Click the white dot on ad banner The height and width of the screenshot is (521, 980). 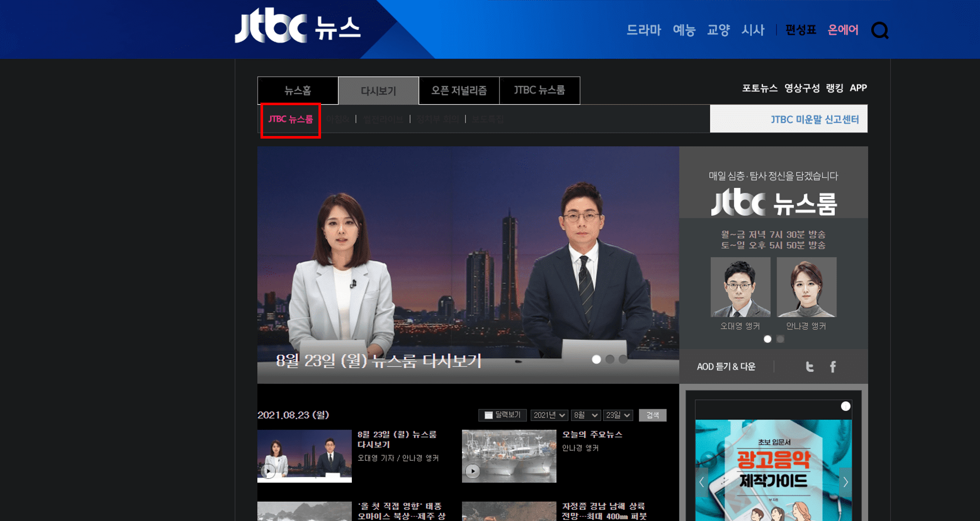846,406
